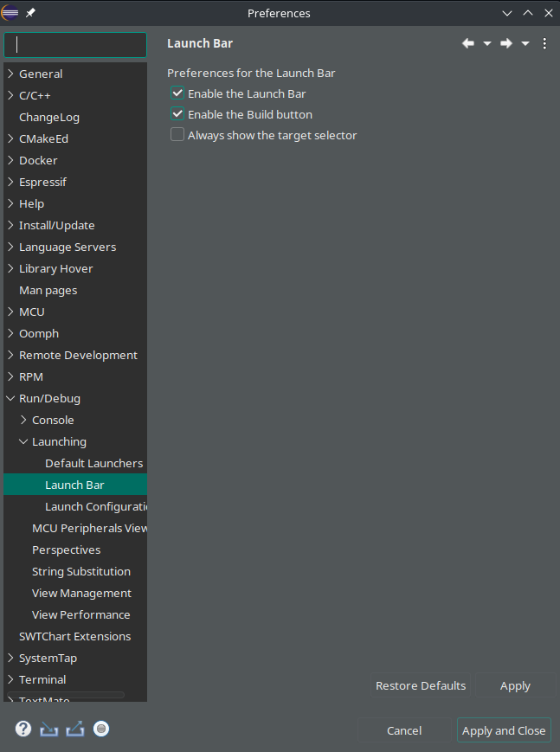Click the import preferences icon
560x752 pixels.
click(x=48, y=729)
